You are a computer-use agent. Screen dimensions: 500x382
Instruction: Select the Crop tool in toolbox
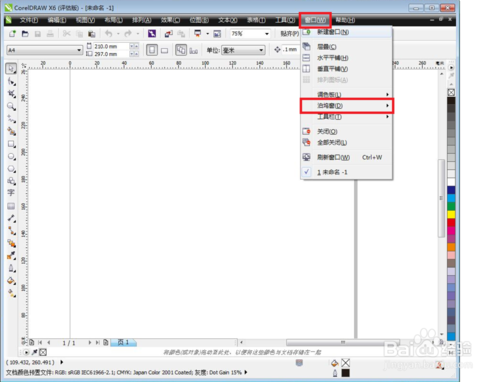pos(11,94)
